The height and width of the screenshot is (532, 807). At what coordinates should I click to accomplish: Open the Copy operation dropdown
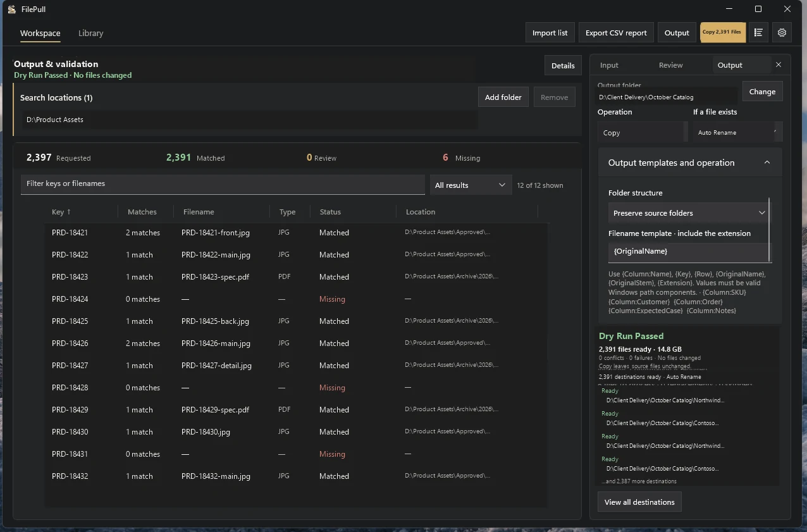coord(643,132)
